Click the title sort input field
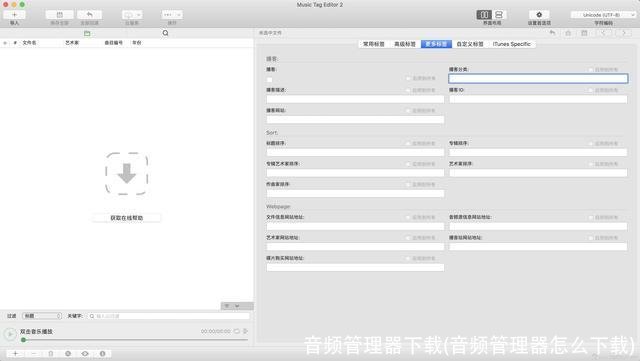This screenshot has height=361, width=640. (x=355, y=152)
